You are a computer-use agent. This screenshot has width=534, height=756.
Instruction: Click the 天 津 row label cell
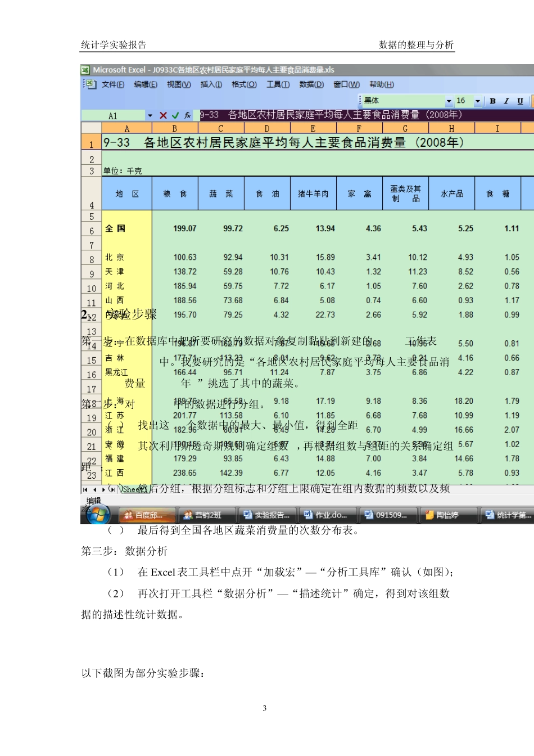[127, 272]
